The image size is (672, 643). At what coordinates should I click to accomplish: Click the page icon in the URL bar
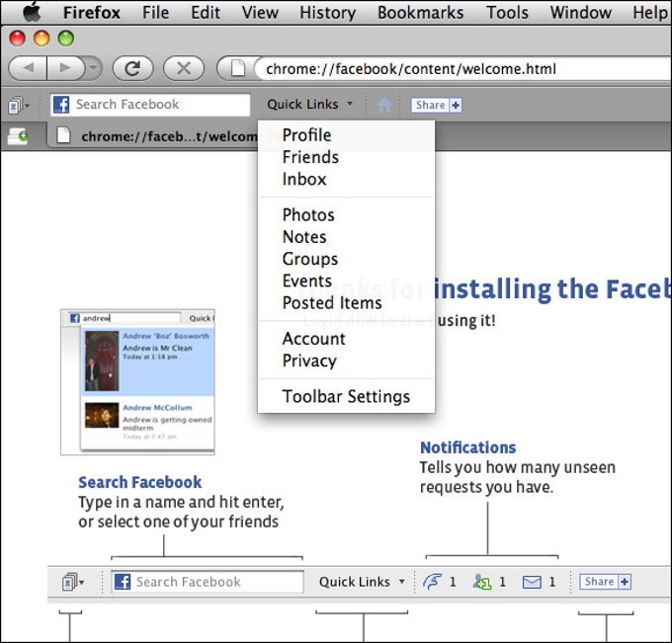click(x=237, y=68)
